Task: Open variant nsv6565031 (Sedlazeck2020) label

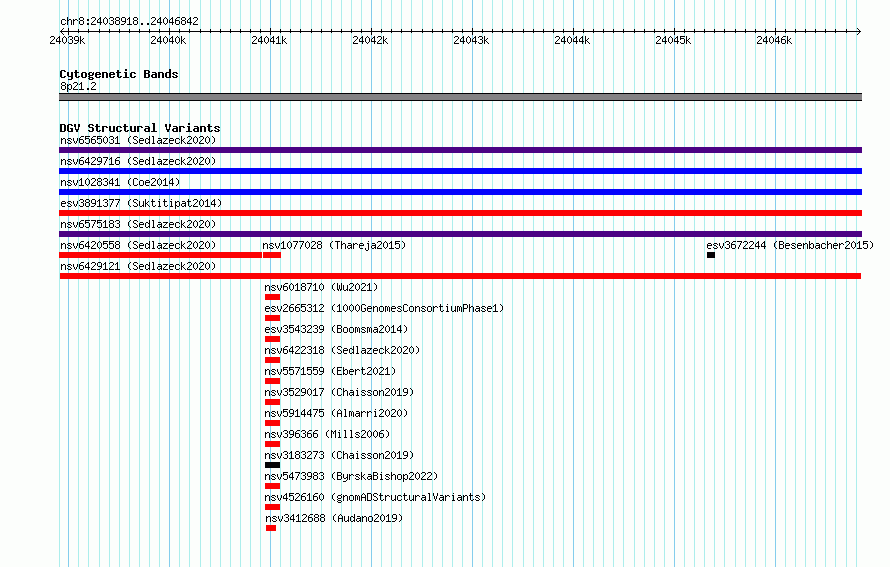Action: click(x=138, y=140)
